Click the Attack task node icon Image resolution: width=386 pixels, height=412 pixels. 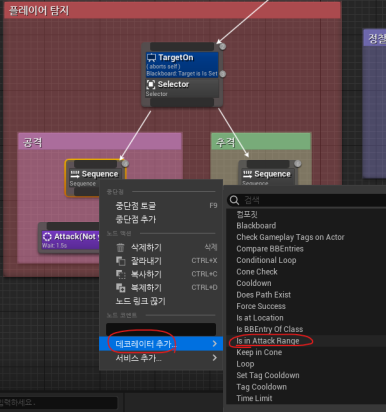click(x=47, y=237)
